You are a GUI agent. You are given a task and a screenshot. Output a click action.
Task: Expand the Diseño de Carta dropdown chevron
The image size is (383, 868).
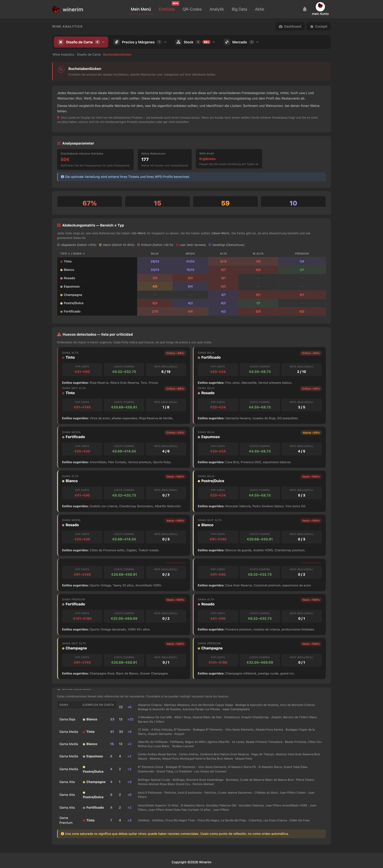tap(103, 42)
